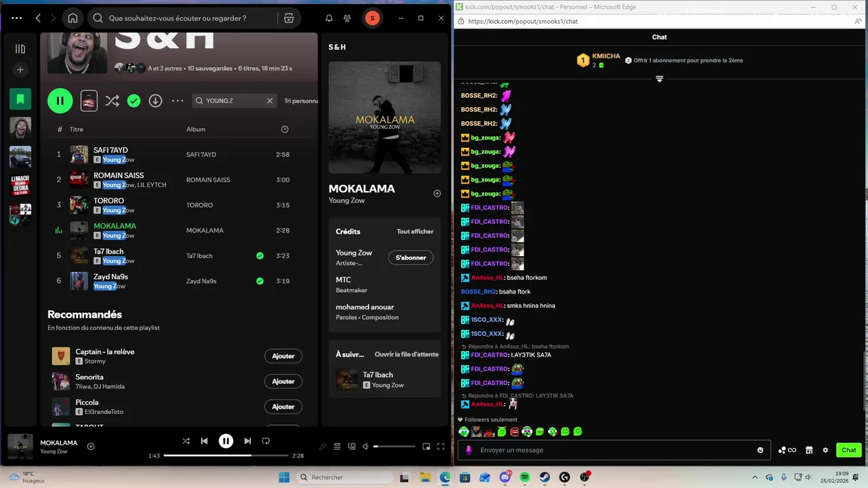Send message with green Chat button

[x=849, y=450]
